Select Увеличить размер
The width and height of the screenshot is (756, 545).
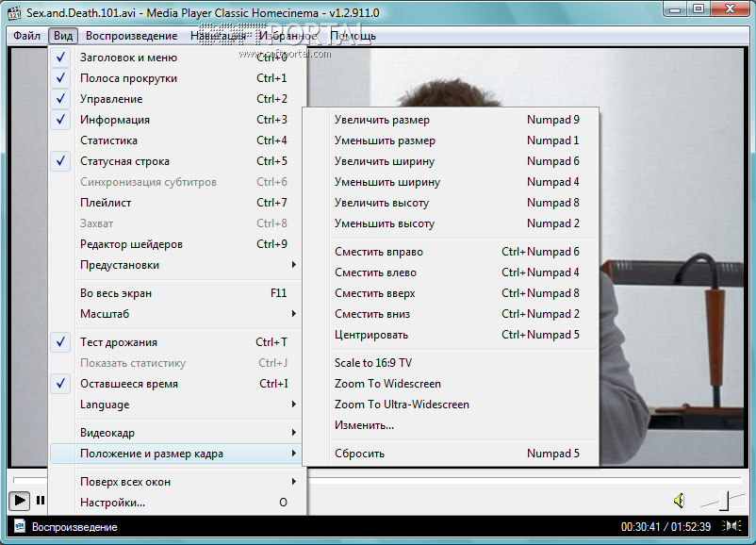tap(451, 120)
